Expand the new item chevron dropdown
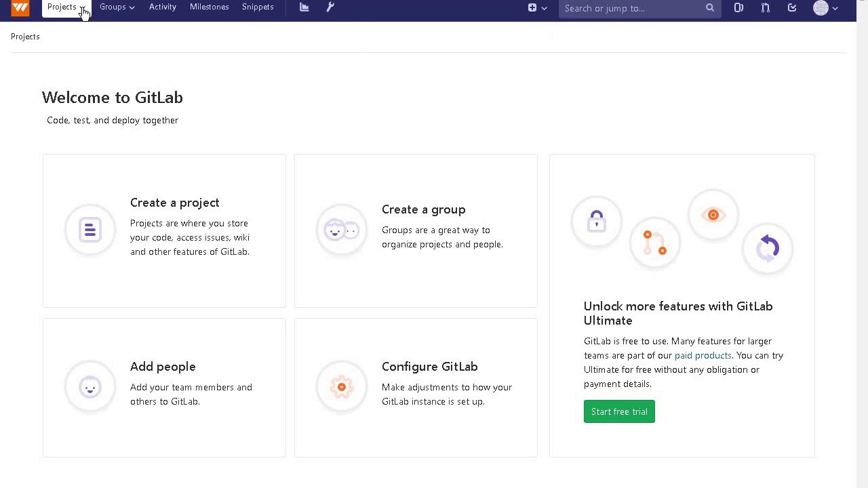This screenshot has width=868, height=488. [x=544, y=9]
